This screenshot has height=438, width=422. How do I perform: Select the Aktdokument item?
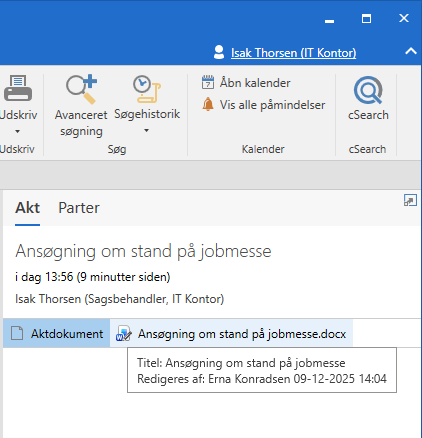(x=56, y=333)
